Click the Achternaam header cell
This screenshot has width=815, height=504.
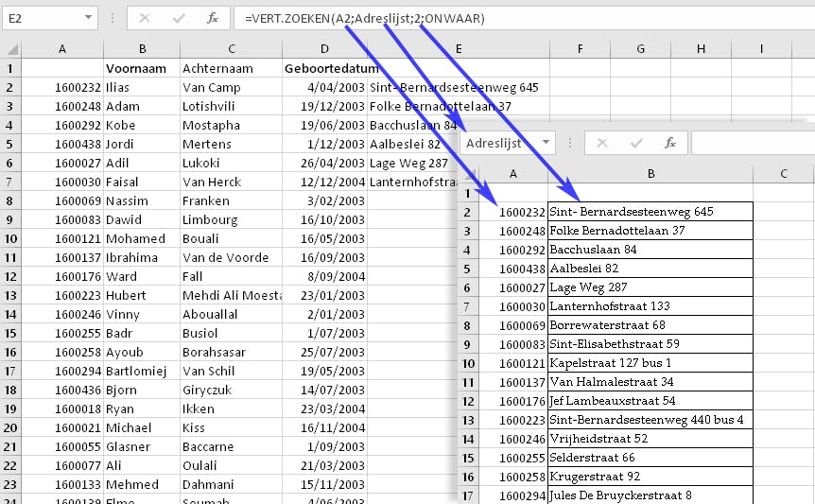tap(232, 68)
